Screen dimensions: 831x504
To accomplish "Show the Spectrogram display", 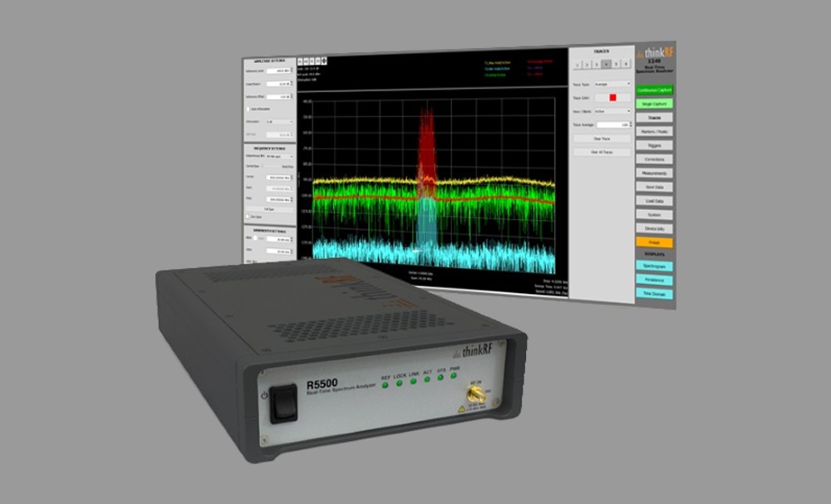I will pos(655,266).
